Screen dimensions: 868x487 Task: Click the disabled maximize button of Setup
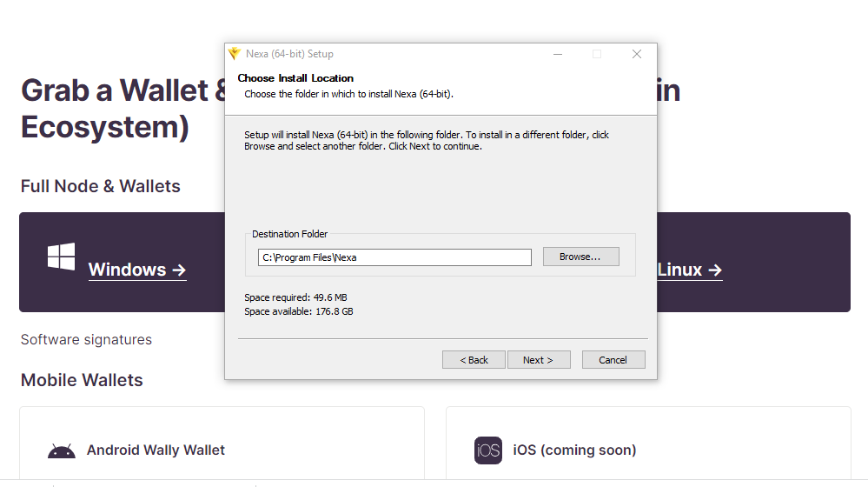coord(597,54)
